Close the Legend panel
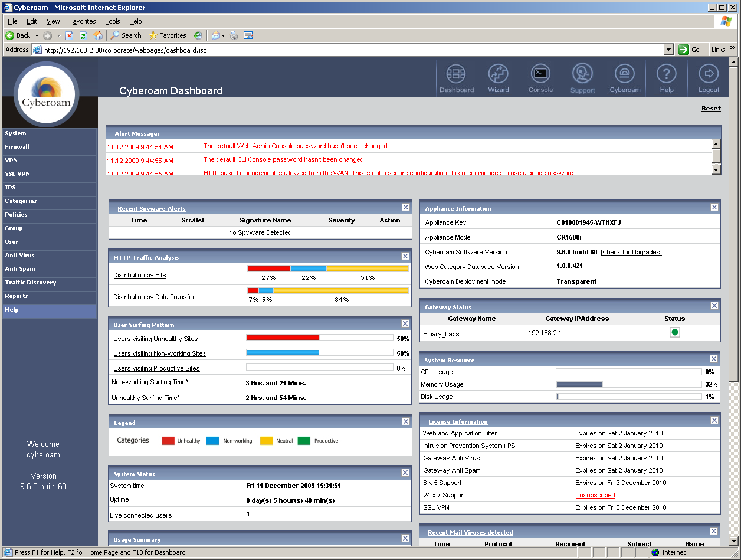Image resolution: width=741 pixels, height=560 pixels. click(405, 421)
